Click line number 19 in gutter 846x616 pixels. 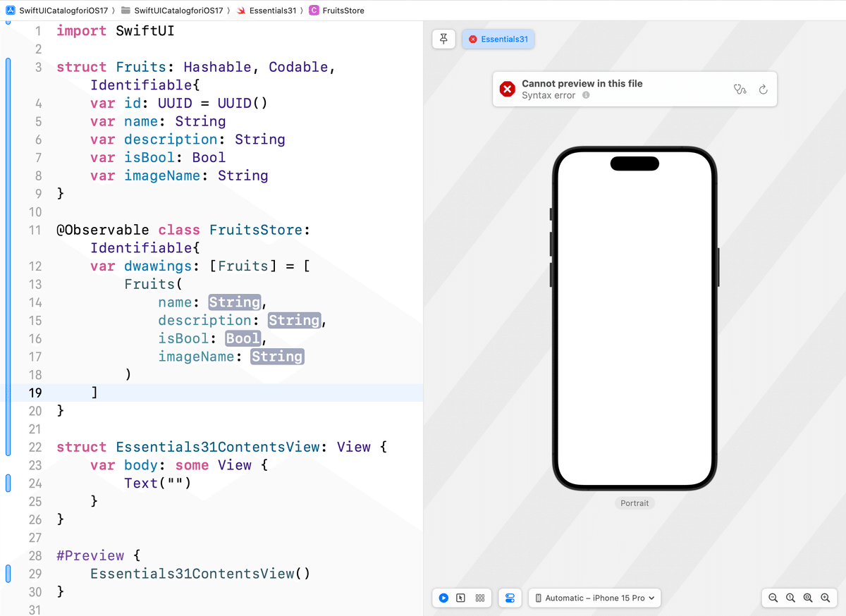pos(35,393)
